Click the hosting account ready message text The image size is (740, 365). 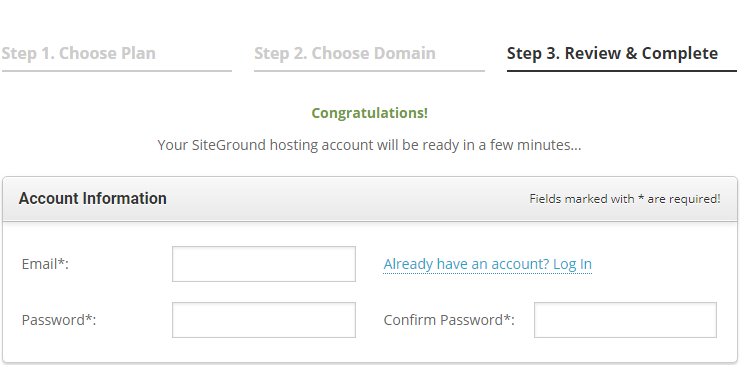[370, 145]
